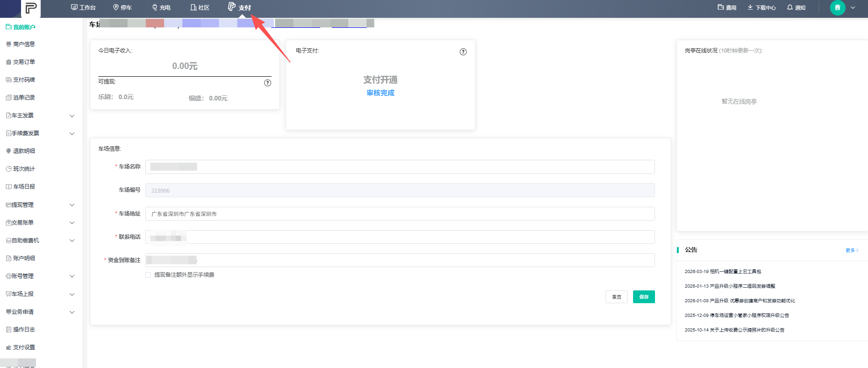This screenshot has height=368, width=868.
Task: Click the green user avatar
Action: 837,7
